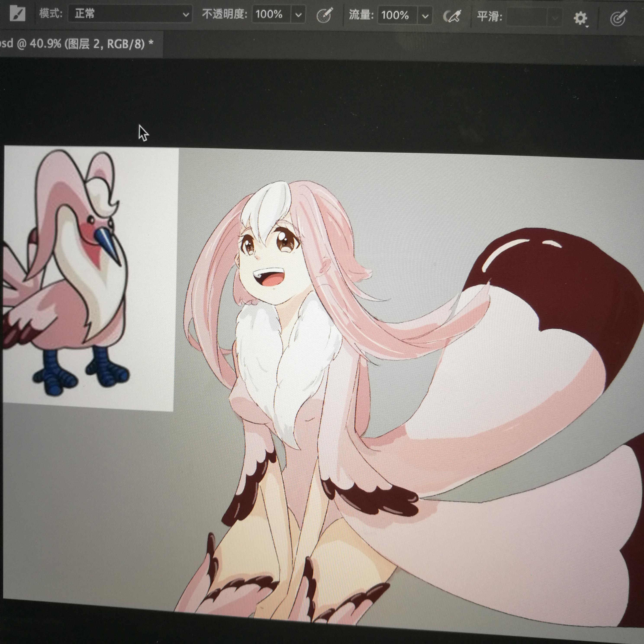Viewport: 644px width, 644px height.
Task: Open the 模式 blend mode dropdown showing 正常
Action: point(130,14)
